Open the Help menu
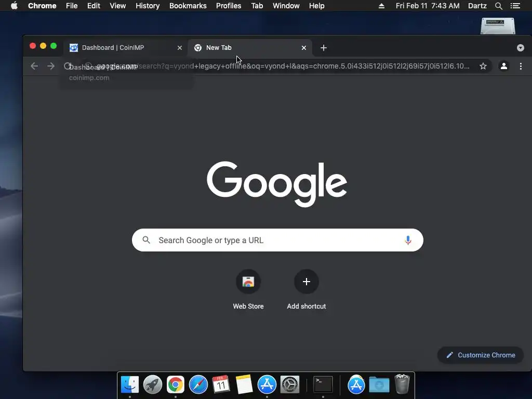Screen dimensions: 532x399 click(316, 6)
